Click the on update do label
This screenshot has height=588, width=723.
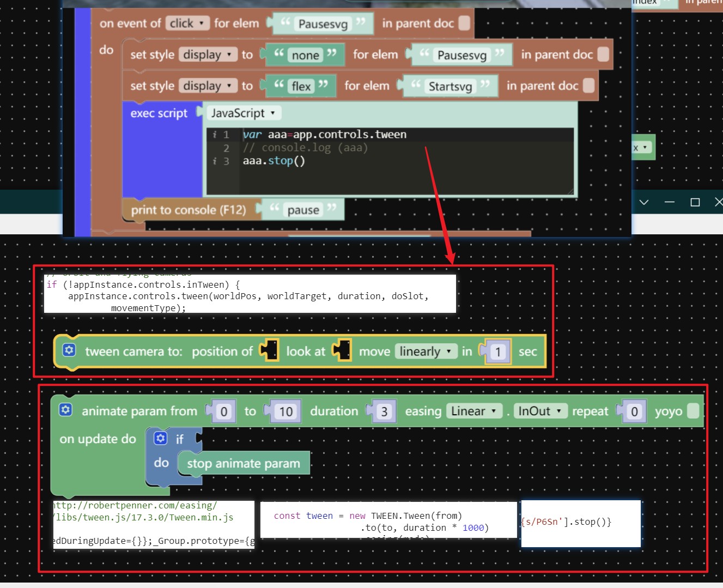pyautogui.click(x=98, y=439)
